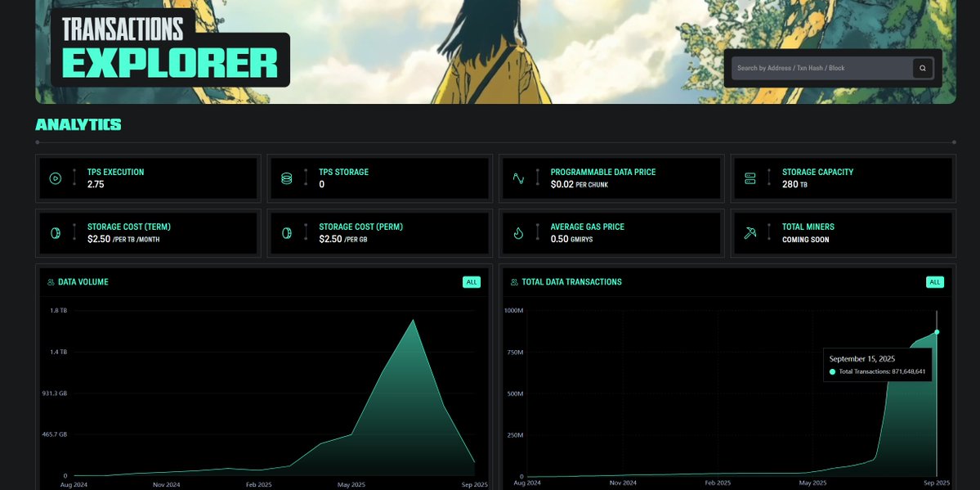980x490 pixels.
Task: Click the search magnifier button
Action: point(923,68)
